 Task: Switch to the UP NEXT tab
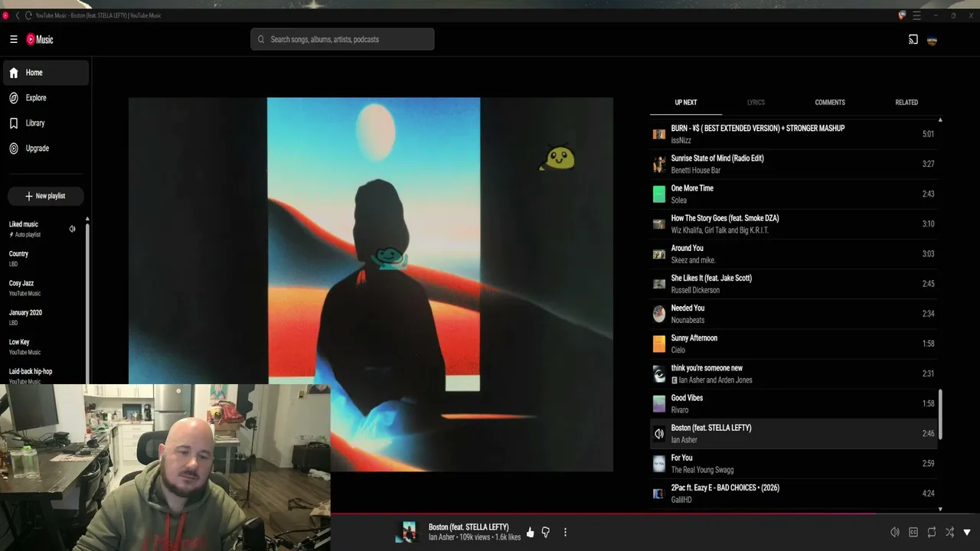coord(686,103)
